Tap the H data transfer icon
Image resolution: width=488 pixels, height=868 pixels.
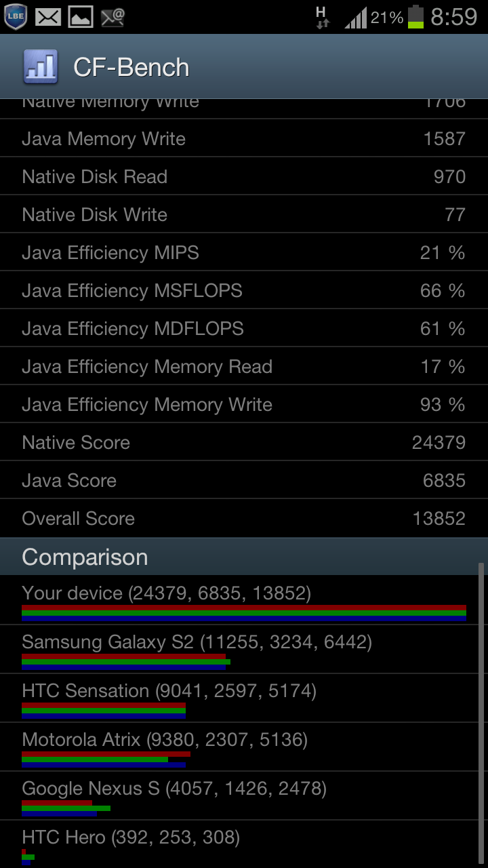click(x=322, y=17)
